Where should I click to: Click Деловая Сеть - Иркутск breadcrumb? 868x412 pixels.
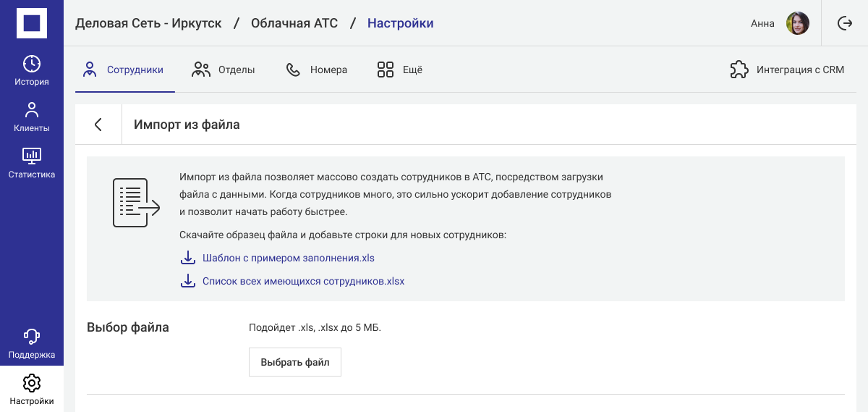click(148, 23)
